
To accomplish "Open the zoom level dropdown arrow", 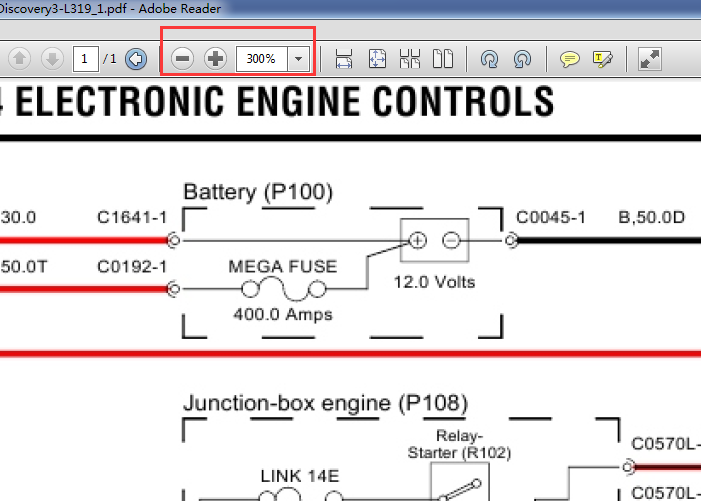I will 298,59.
